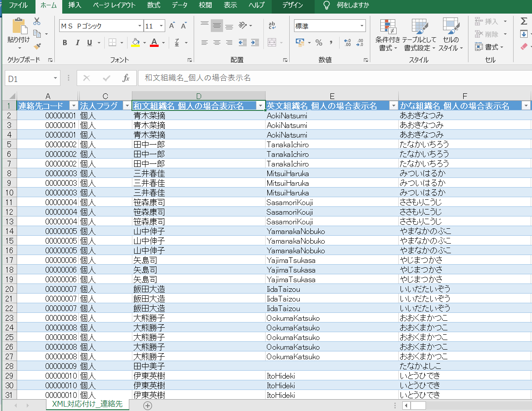Image resolution: width=532 pixels, height=411 pixels.
Task: Open the MS Pゴシック font name dropdown
Action: (x=140, y=26)
